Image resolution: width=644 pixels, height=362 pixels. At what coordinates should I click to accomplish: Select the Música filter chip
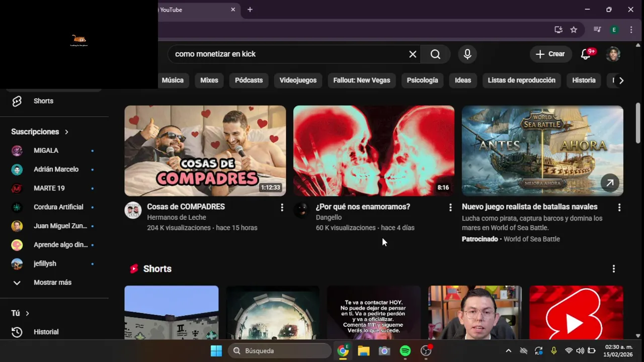[173, 80]
